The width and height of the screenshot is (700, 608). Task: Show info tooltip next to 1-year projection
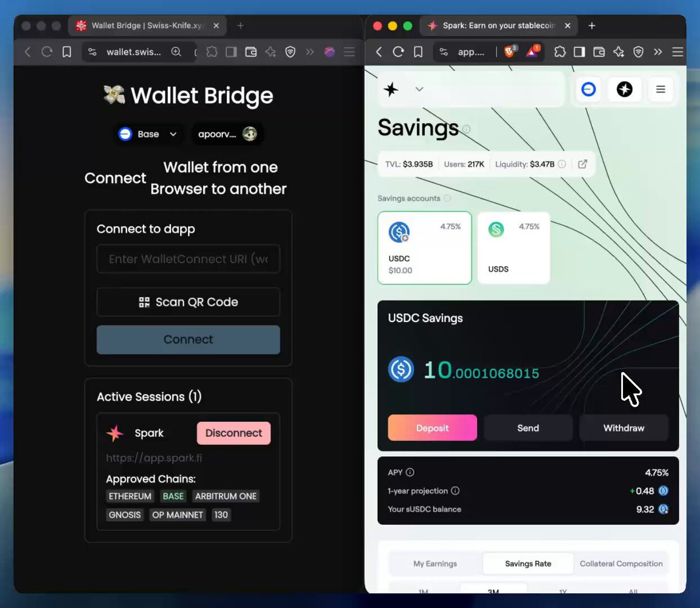pyautogui.click(x=456, y=491)
